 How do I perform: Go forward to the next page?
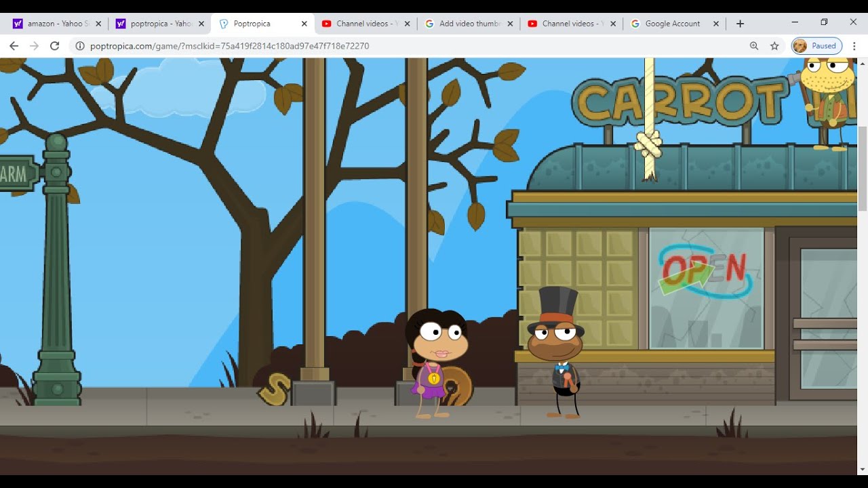point(34,46)
